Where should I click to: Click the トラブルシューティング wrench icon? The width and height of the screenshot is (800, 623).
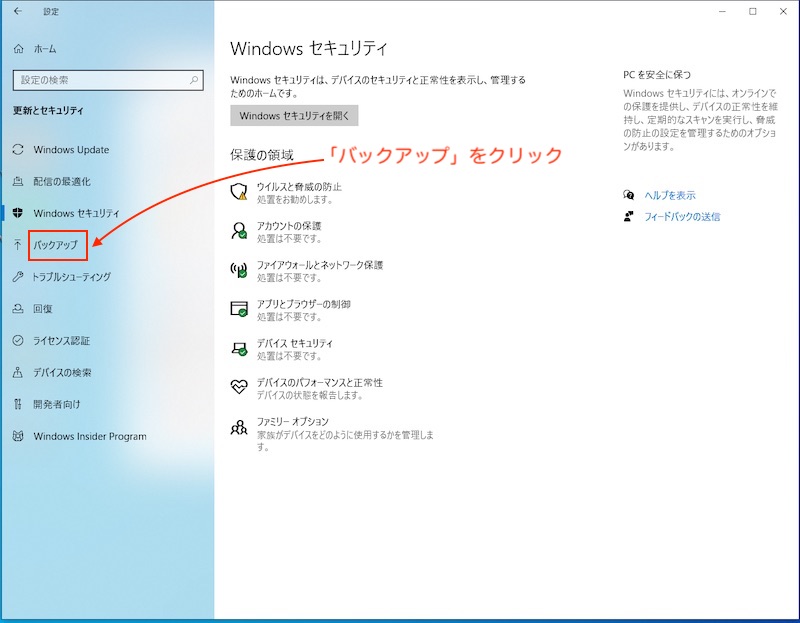pos(18,277)
